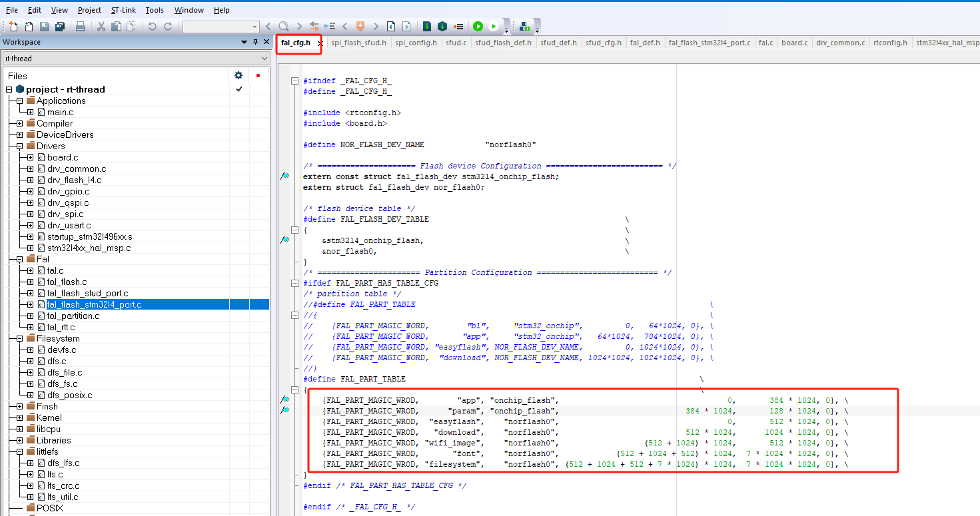
Task: Toggle bookmark on current line
Action: coord(360,27)
